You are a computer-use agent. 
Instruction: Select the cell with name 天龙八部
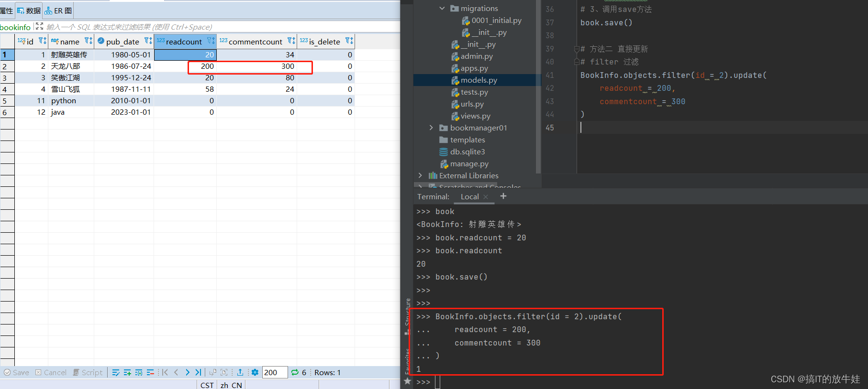tap(71, 66)
